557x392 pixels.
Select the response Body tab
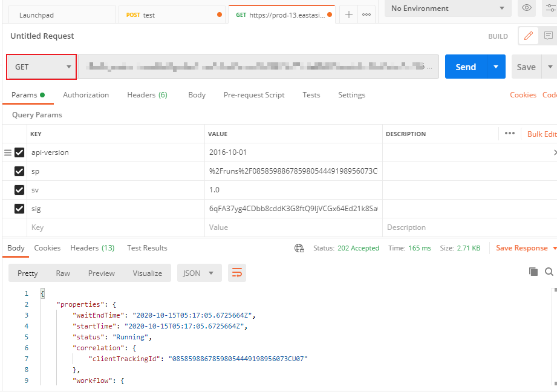coord(16,248)
